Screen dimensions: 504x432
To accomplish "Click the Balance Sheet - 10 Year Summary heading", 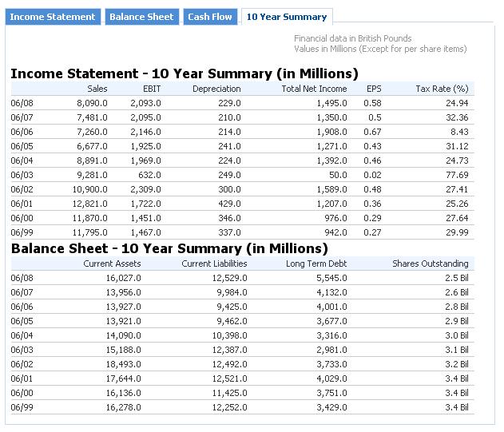I will [169, 248].
